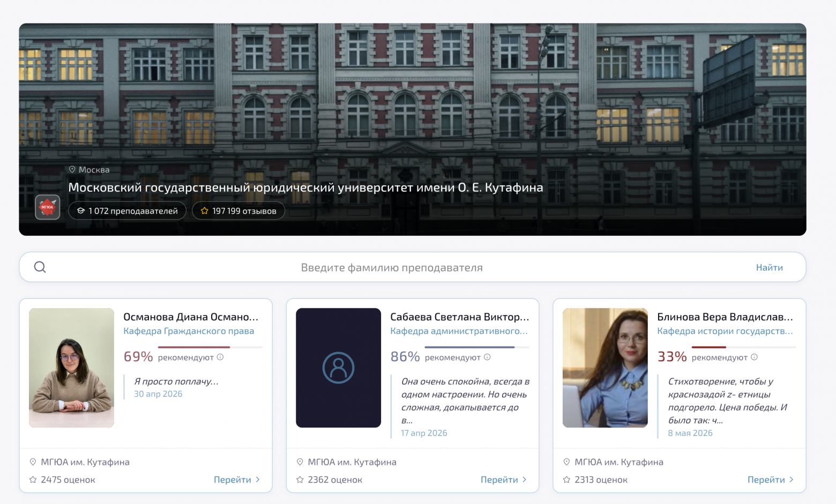
Task: Click МГЮА им. Кутафина in Блинова card
Action: [x=619, y=462]
